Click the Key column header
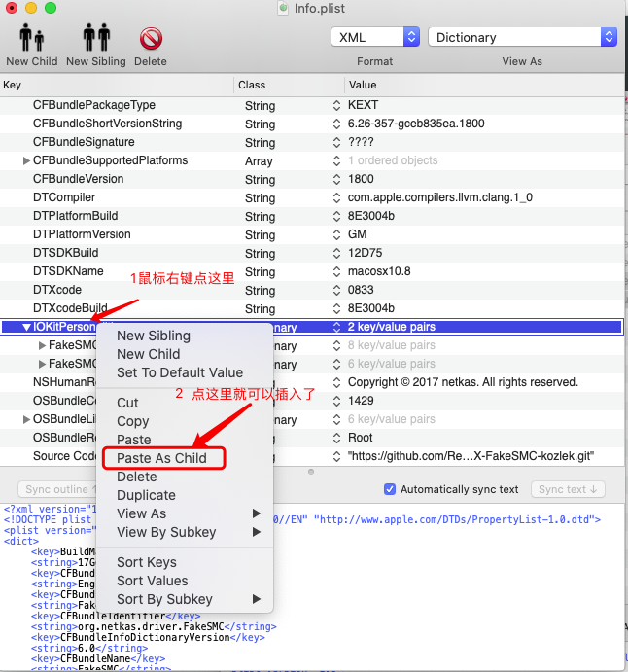 point(117,85)
